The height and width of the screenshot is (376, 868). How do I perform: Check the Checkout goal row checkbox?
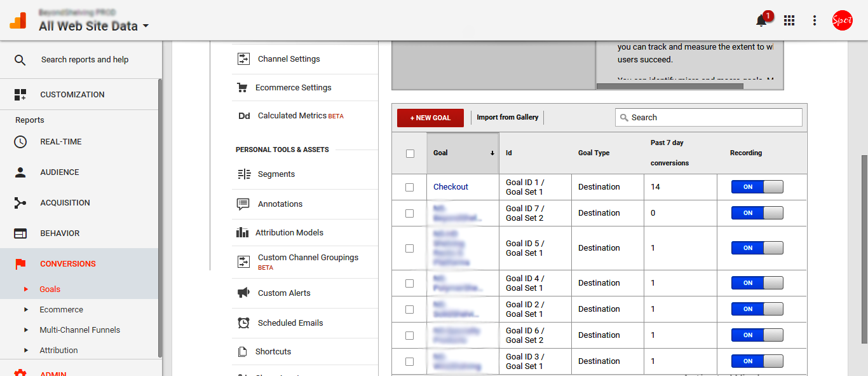(x=410, y=187)
